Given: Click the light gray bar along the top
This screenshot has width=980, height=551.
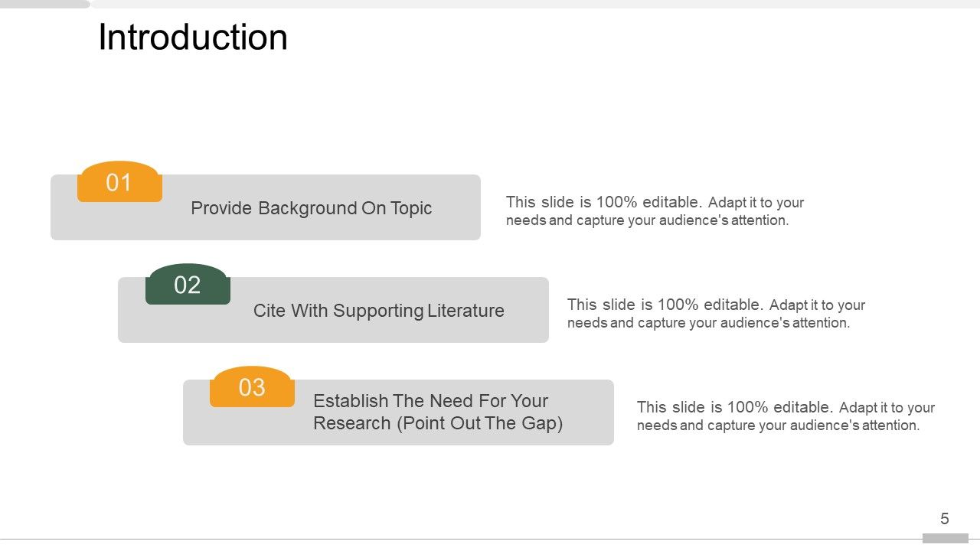Looking at the screenshot, I should point(536,4).
